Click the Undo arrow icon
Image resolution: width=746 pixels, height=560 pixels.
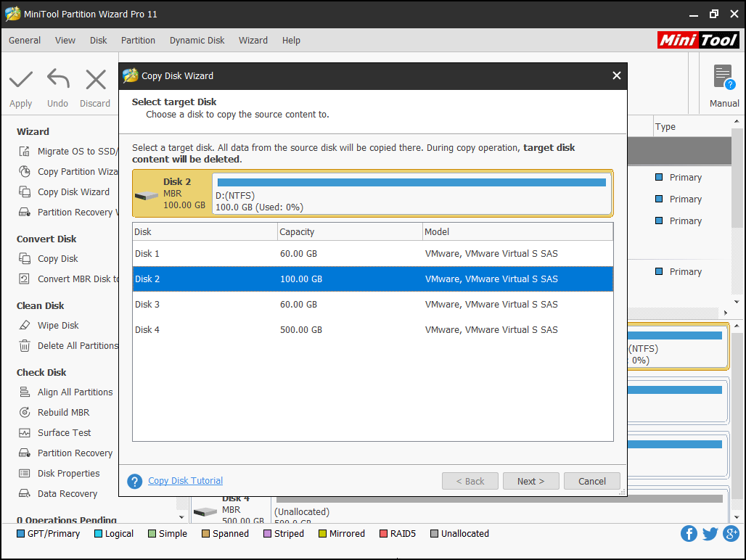point(58,79)
